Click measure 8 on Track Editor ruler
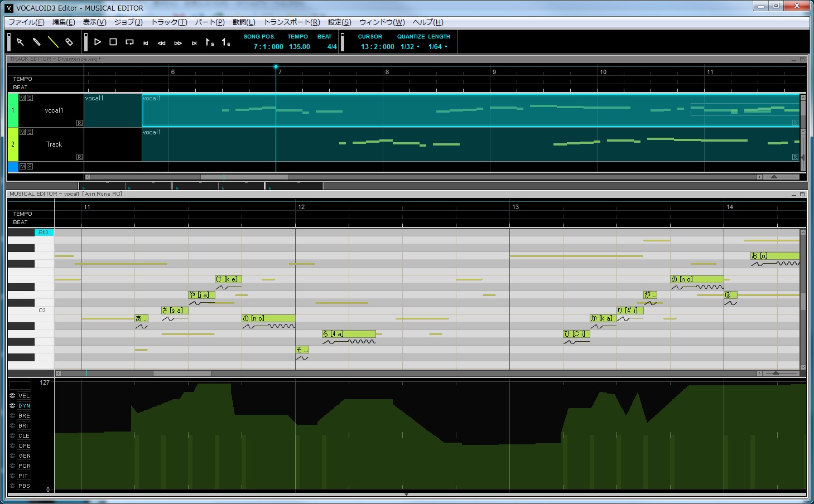814x504 pixels. pyautogui.click(x=387, y=72)
